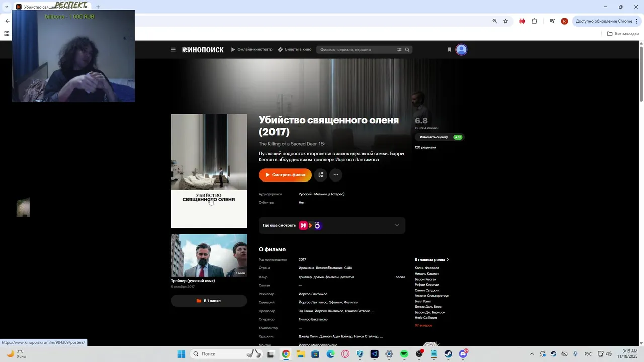Click the 'РУС' language indicator
The width and height of the screenshot is (644, 362).
(x=588, y=354)
